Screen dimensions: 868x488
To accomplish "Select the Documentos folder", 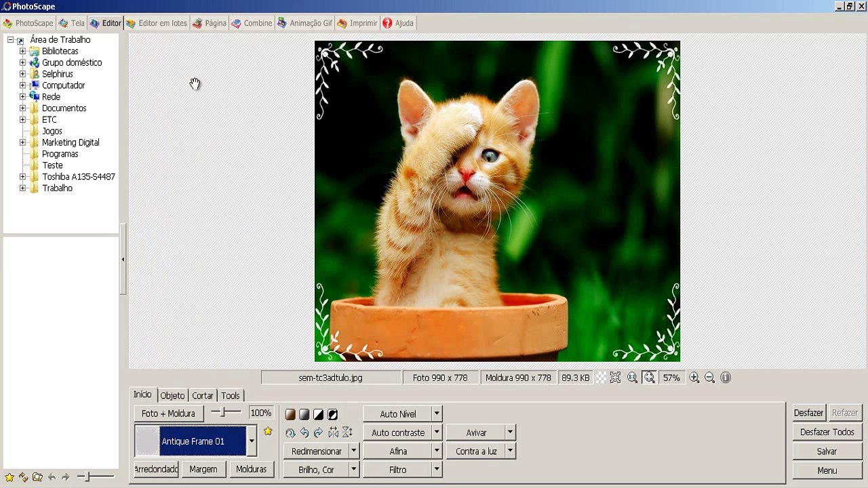I will [64, 108].
